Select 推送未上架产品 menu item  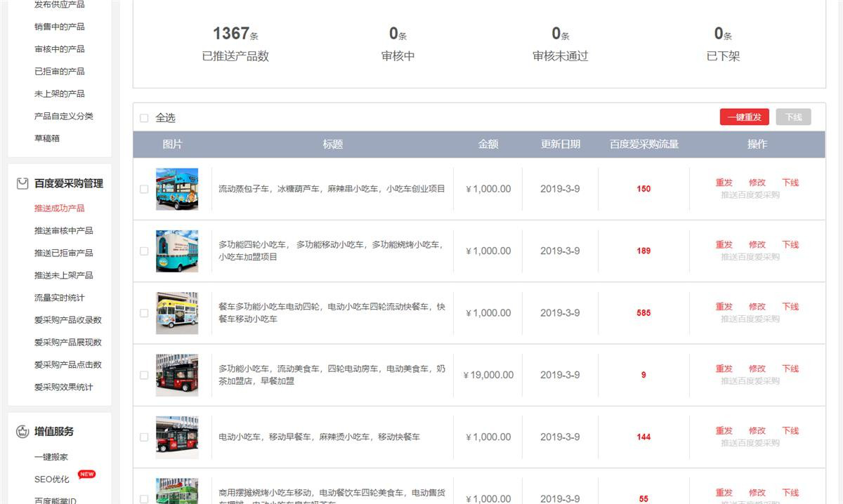tap(64, 275)
